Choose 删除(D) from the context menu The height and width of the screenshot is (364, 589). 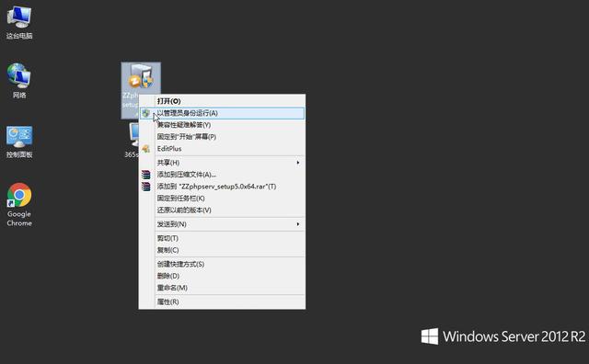pos(222,276)
